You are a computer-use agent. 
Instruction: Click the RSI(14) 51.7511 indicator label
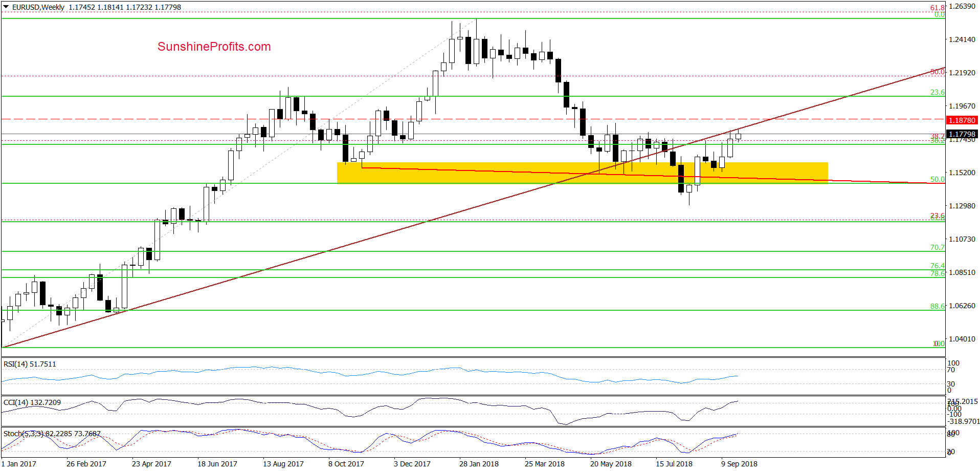coord(30,364)
